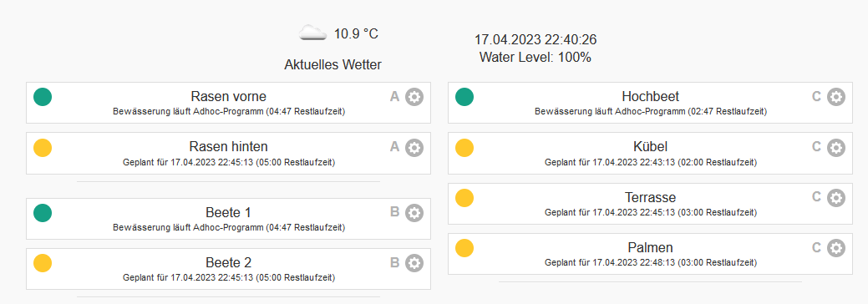Select the Terrasse zone title
Viewport: 868px width, 304px height.
[651, 197]
